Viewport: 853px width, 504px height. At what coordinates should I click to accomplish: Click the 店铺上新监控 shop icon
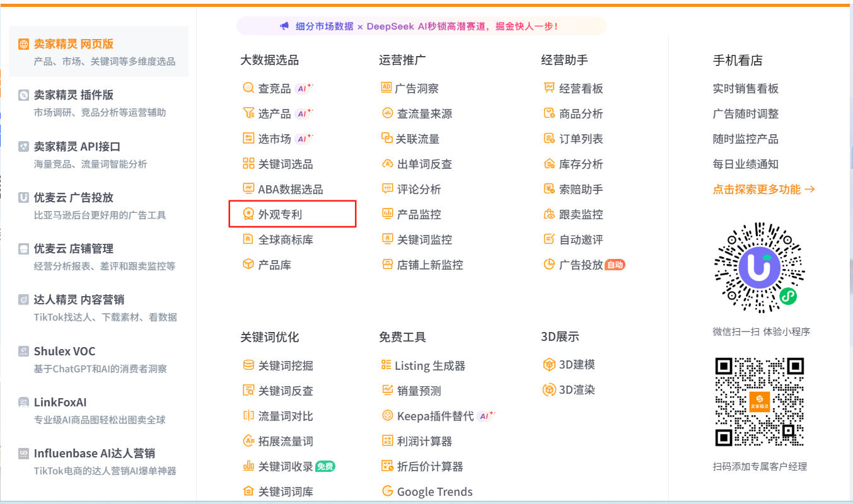(x=387, y=265)
